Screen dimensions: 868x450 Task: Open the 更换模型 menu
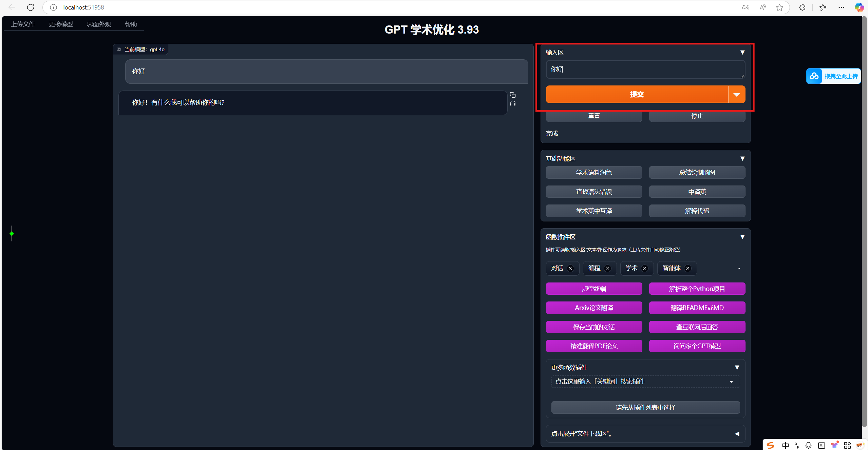click(61, 24)
